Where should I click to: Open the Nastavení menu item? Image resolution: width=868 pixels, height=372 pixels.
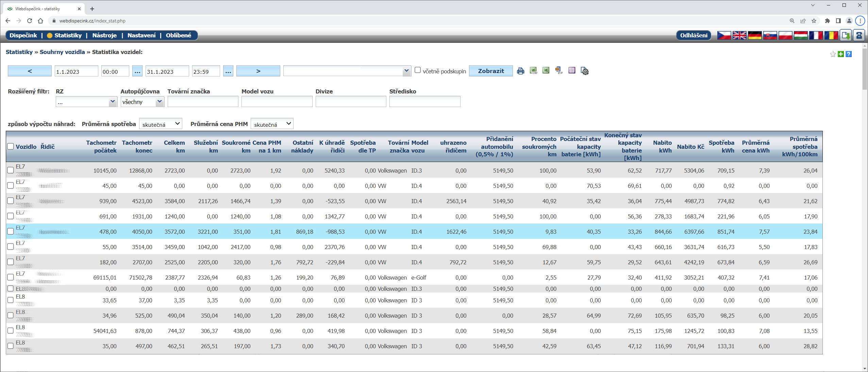click(x=141, y=35)
